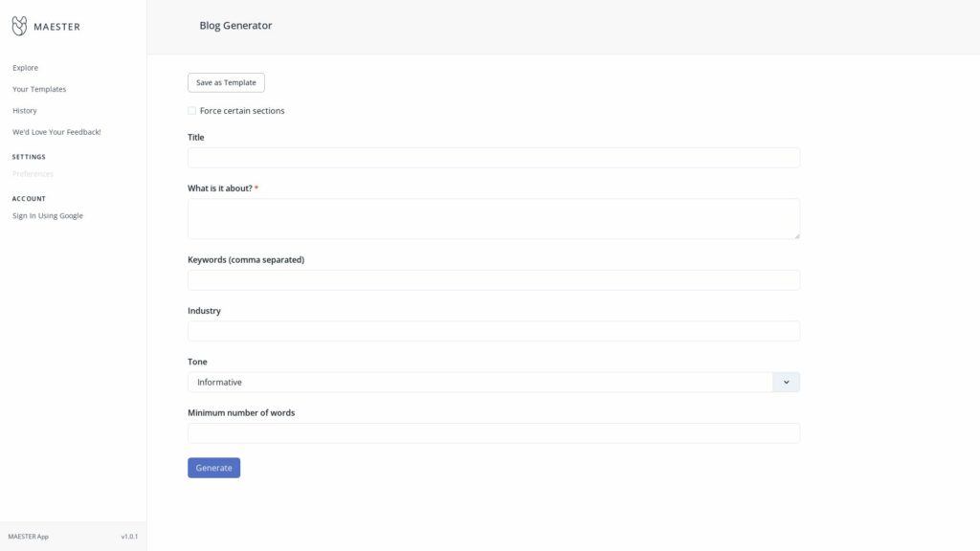Viewport: 980px width, 551px height.
Task: Enable the Force certain sections checkbox
Action: [x=190, y=110]
